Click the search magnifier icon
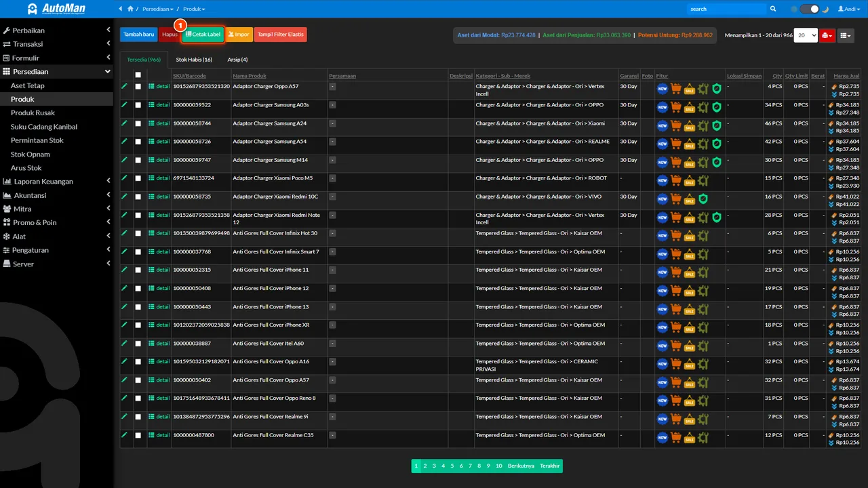 click(773, 9)
